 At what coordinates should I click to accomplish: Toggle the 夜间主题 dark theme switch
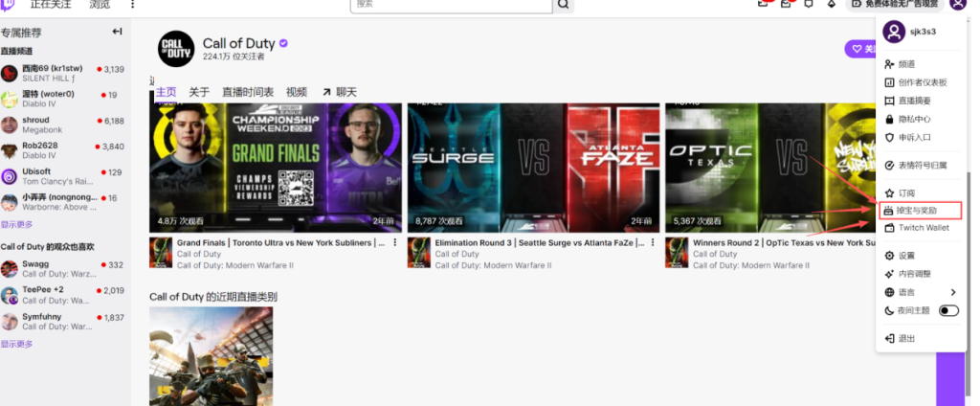point(948,310)
